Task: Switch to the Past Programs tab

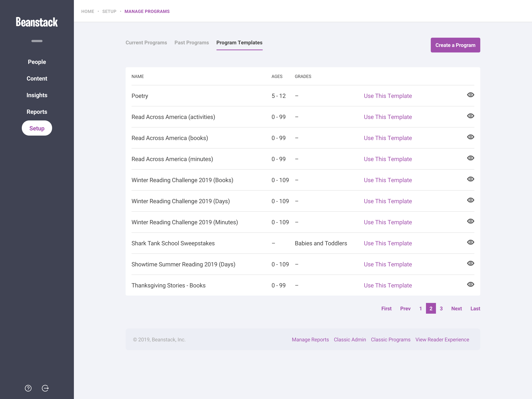Action: 192,42
